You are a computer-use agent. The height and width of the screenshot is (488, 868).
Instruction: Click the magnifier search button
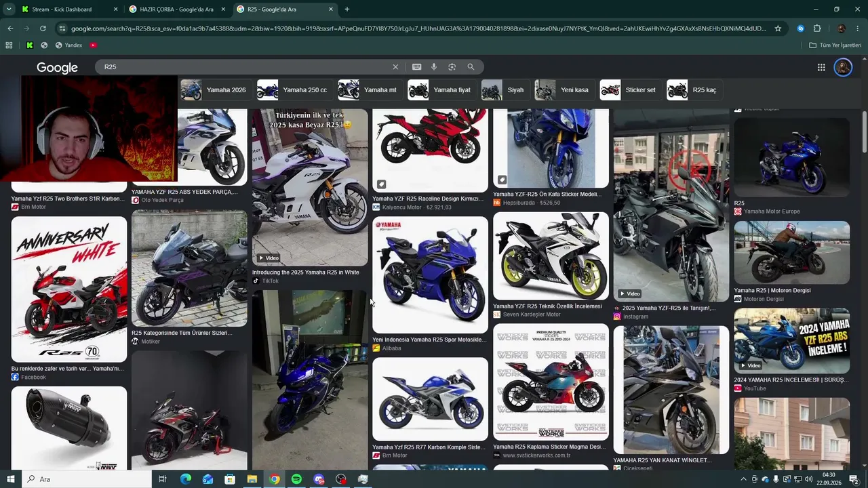point(471,67)
